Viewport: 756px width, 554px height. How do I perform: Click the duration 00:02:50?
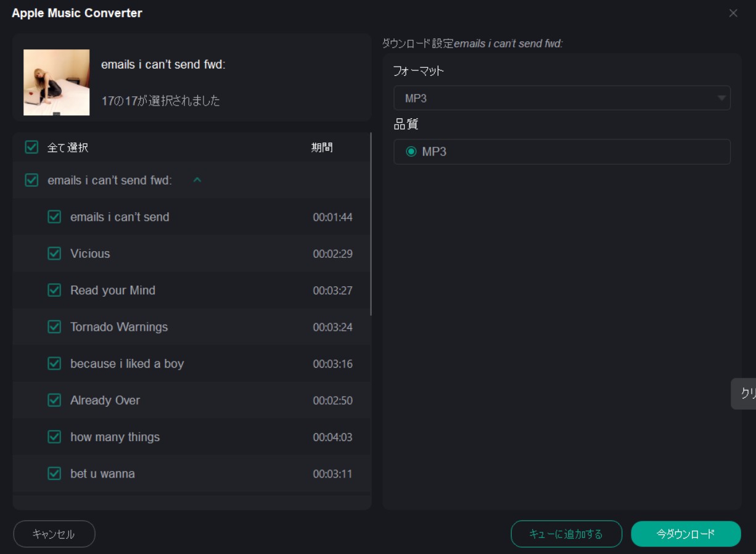point(333,400)
